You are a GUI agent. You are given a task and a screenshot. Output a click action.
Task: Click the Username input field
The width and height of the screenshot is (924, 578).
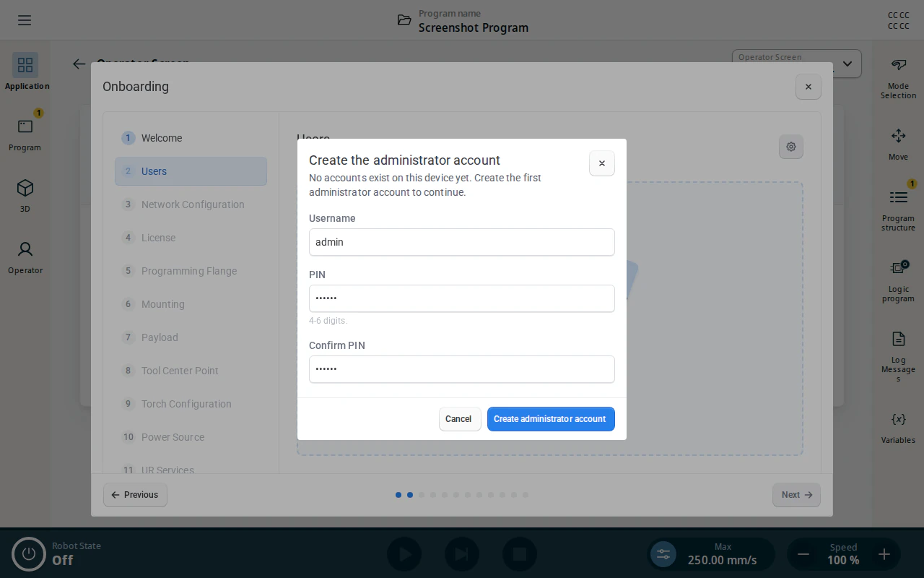click(462, 242)
